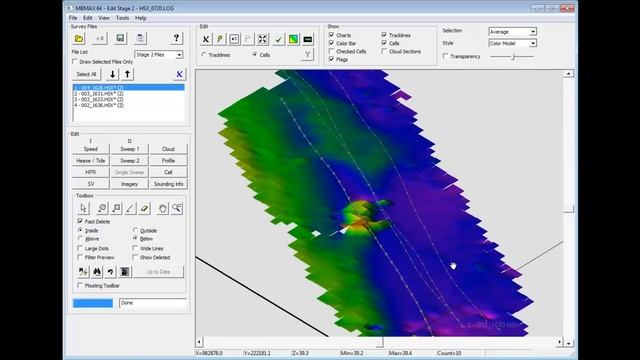Open the Selection Average dropdown

533,31
